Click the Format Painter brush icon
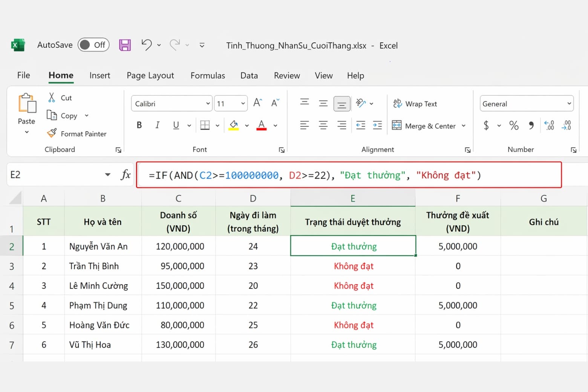Screen dimensions: 588x392 click(x=52, y=133)
